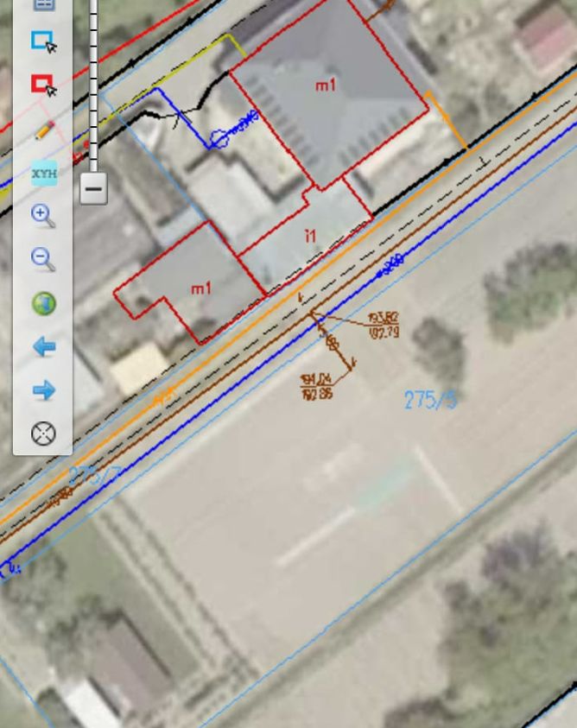
Task: Click parcel label 275/7 on map
Action: (95, 476)
